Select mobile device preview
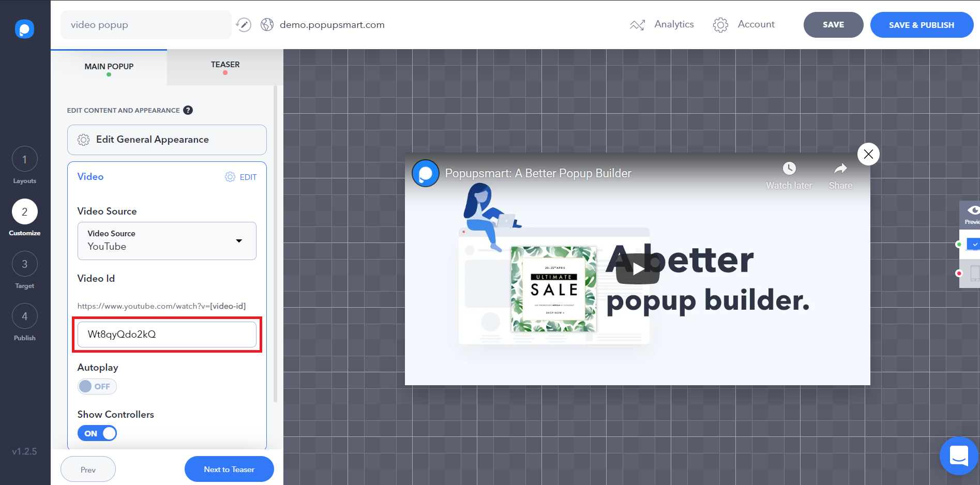980x485 pixels. (x=975, y=273)
